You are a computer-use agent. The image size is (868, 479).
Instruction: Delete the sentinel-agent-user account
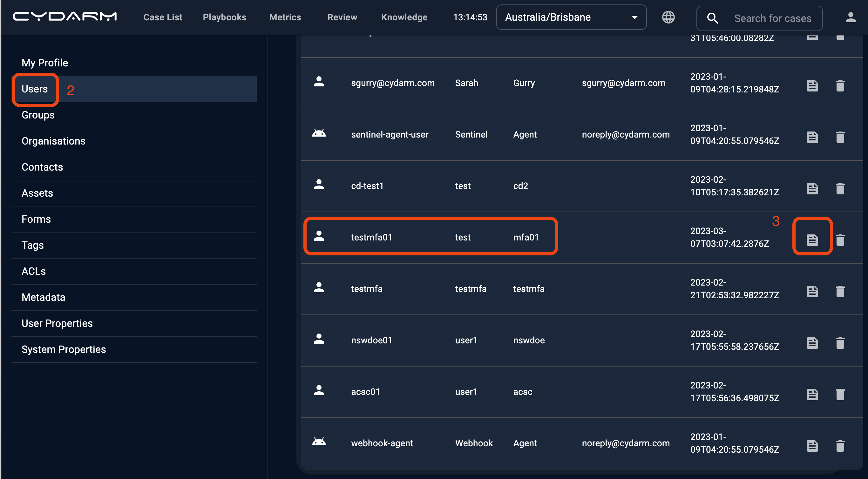coord(840,137)
